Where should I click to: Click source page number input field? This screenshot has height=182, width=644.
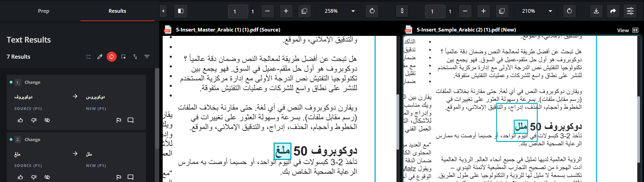click(238, 11)
